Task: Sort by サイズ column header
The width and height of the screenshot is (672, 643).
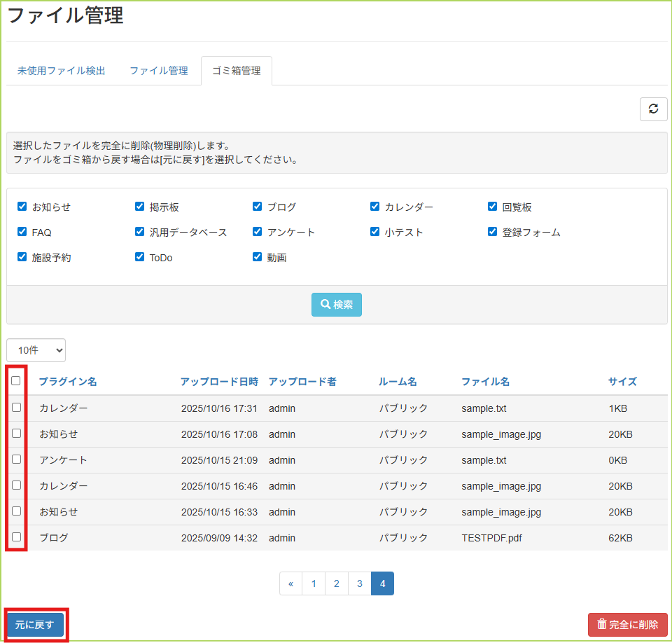Action: [622, 382]
